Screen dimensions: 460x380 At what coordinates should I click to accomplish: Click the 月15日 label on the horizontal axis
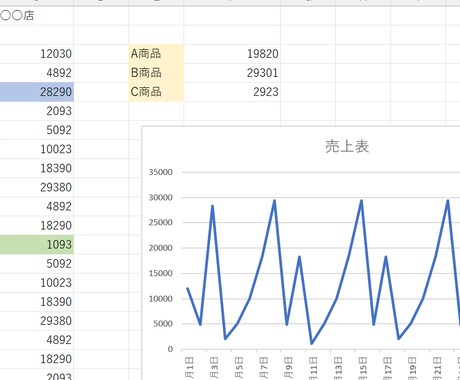click(363, 368)
